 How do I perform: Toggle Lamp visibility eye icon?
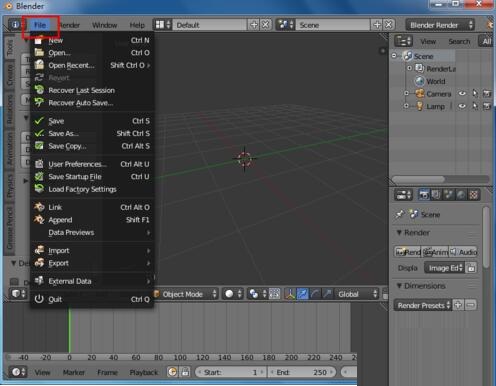462,106
